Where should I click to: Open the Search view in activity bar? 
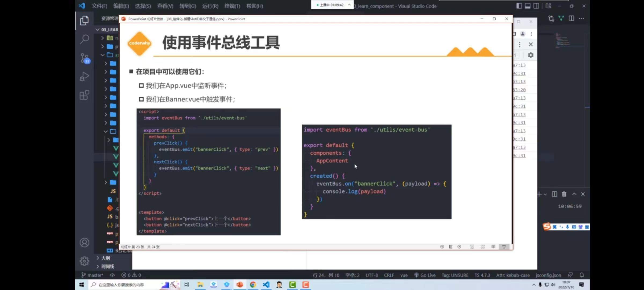point(84,39)
